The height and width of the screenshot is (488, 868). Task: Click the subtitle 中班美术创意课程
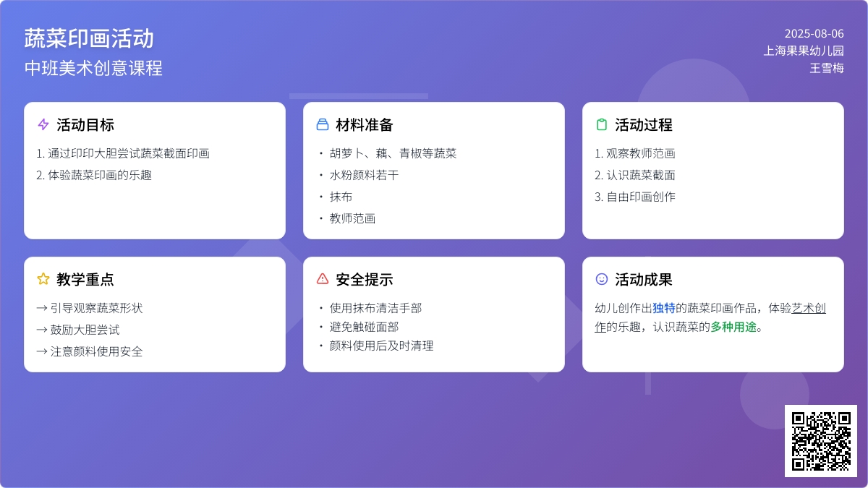[93, 68]
